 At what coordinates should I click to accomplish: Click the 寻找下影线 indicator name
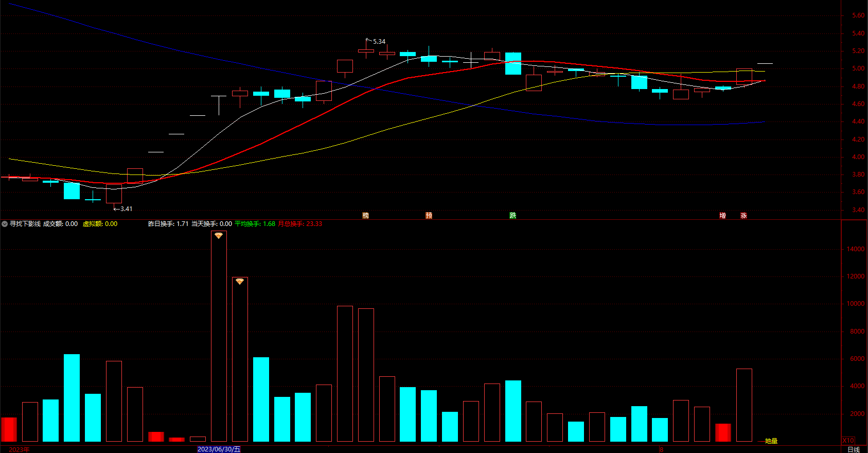pyautogui.click(x=25, y=224)
